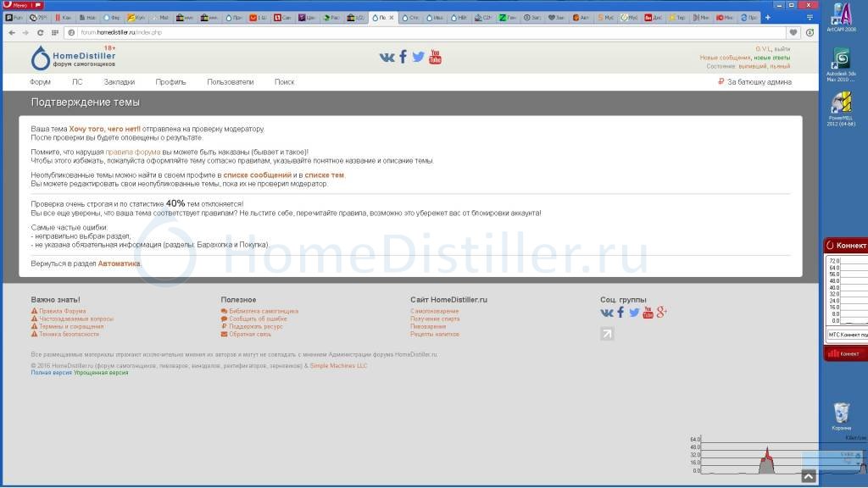The width and height of the screenshot is (868, 488).
Task: Open the Получение спирта footer link
Action: [435, 319]
